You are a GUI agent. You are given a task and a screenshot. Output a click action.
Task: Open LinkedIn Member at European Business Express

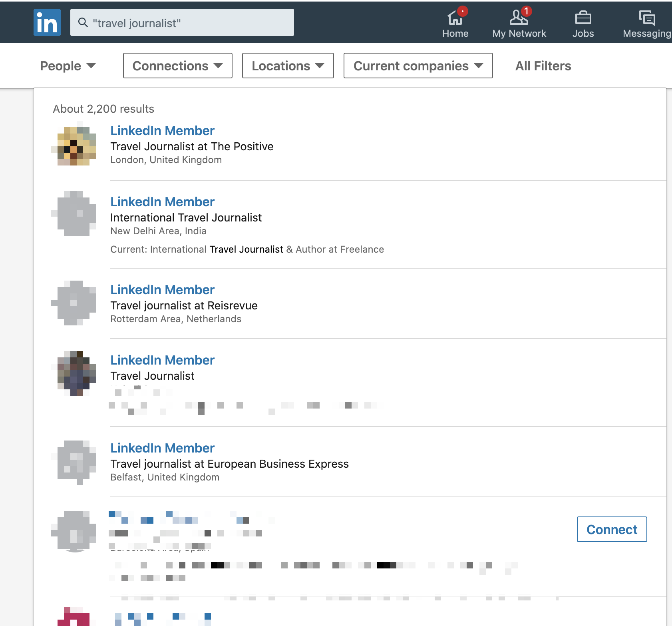coord(162,448)
